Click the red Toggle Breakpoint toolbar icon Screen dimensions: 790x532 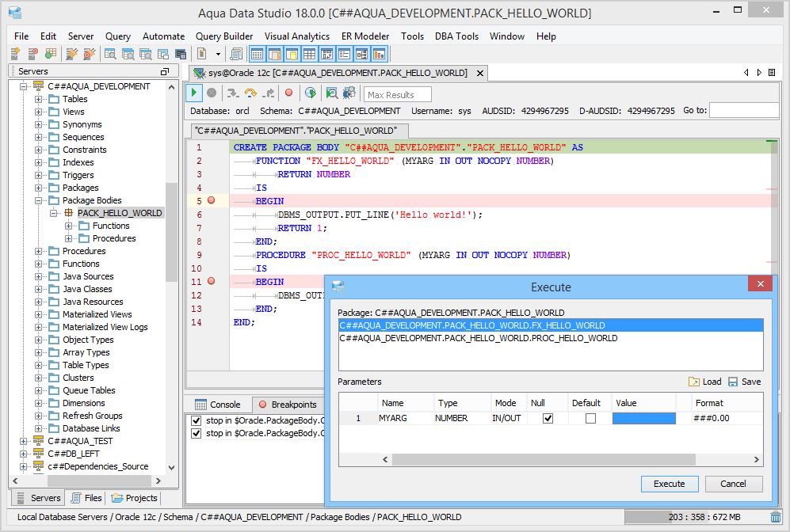click(288, 93)
